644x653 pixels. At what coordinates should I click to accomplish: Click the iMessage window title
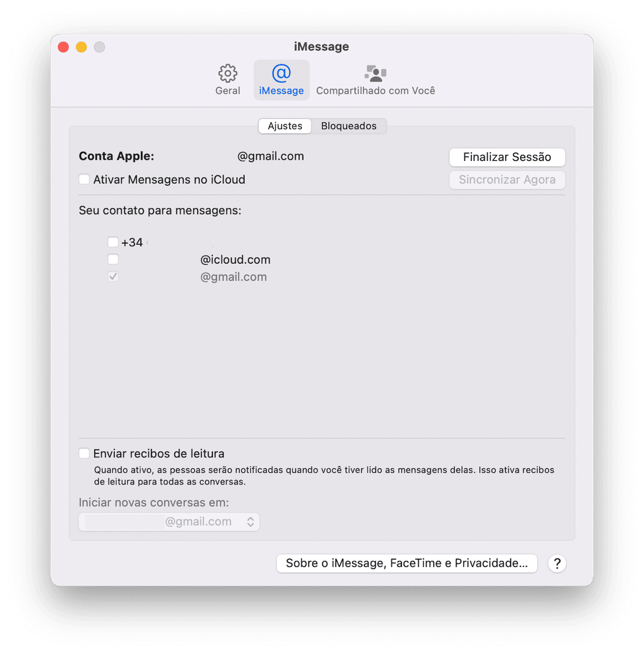(x=321, y=47)
